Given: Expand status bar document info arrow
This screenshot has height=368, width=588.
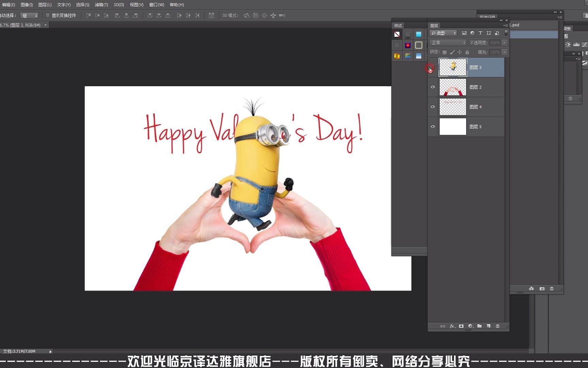Looking at the screenshot, I should click(x=50, y=351).
